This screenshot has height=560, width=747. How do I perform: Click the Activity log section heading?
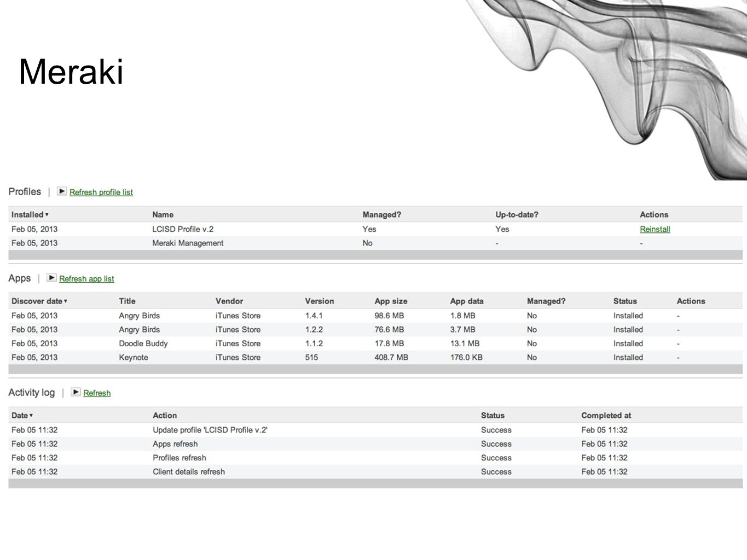[32, 392]
